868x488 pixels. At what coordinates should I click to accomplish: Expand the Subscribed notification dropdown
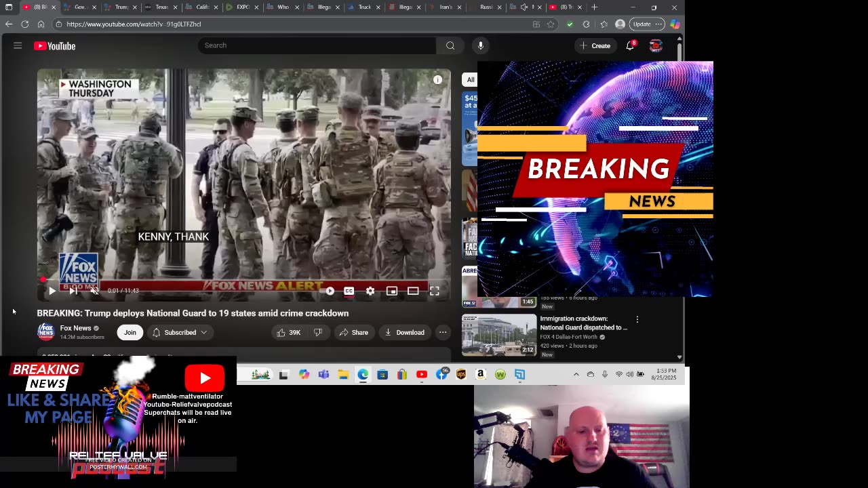(x=180, y=332)
